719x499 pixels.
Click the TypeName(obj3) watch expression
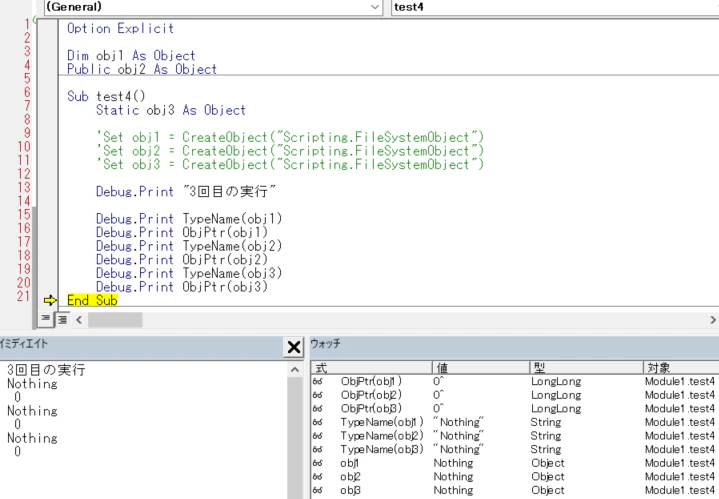[x=382, y=449]
